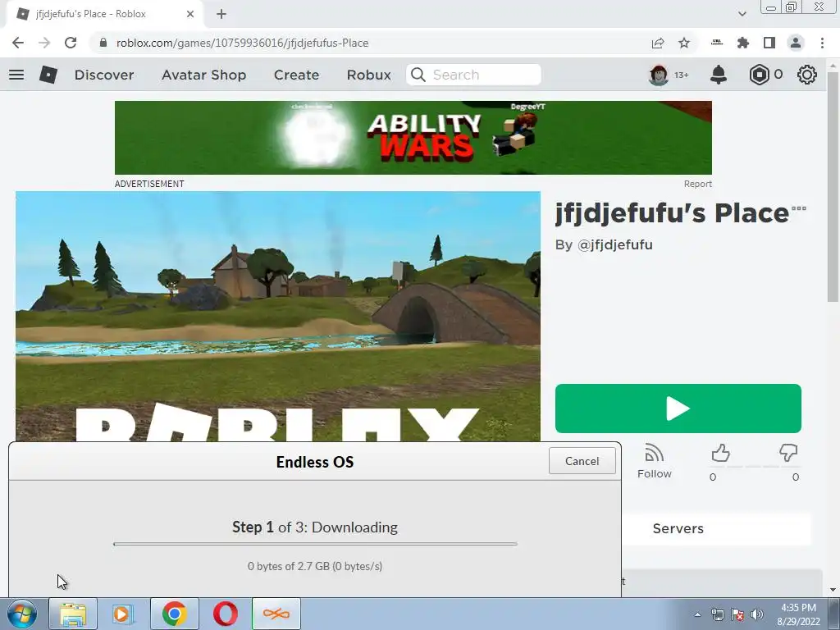
Task: Open the tab search chevron in Chrome
Action: coord(742,14)
